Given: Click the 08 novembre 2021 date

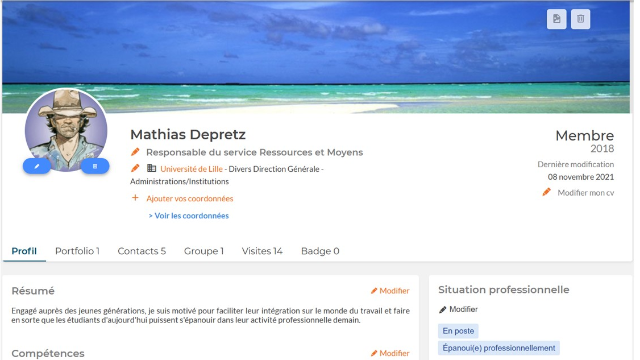Looking at the screenshot, I should point(581,177).
